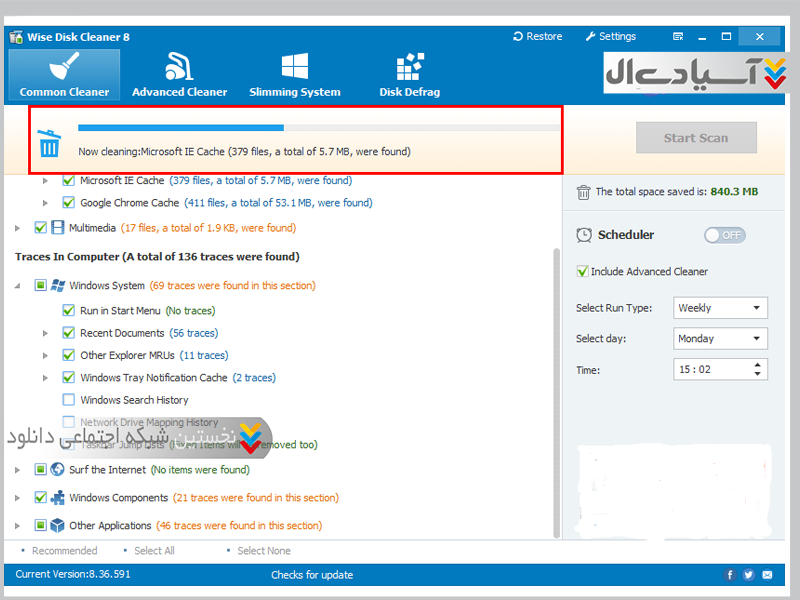Open the Advanced Cleaner vacuum icon
Viewport: 800px width, 600px height.
[x=179, y=67]
